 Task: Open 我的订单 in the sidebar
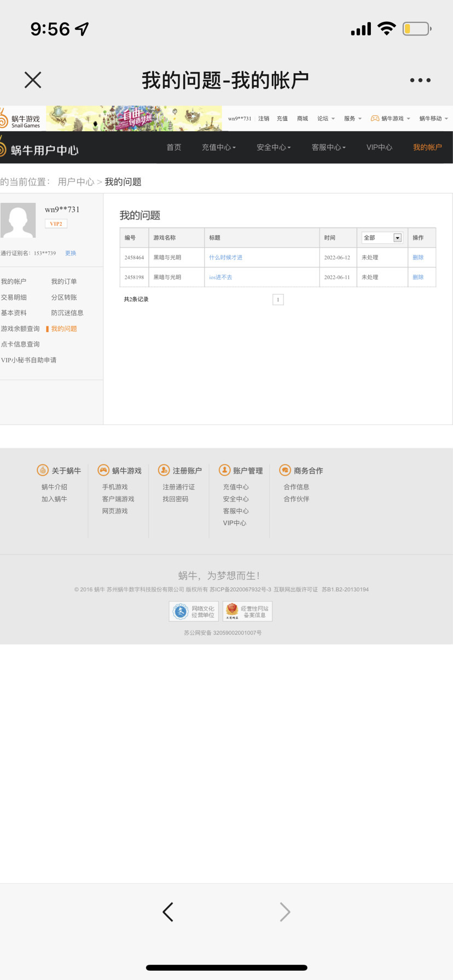click(x=64, y=282)
